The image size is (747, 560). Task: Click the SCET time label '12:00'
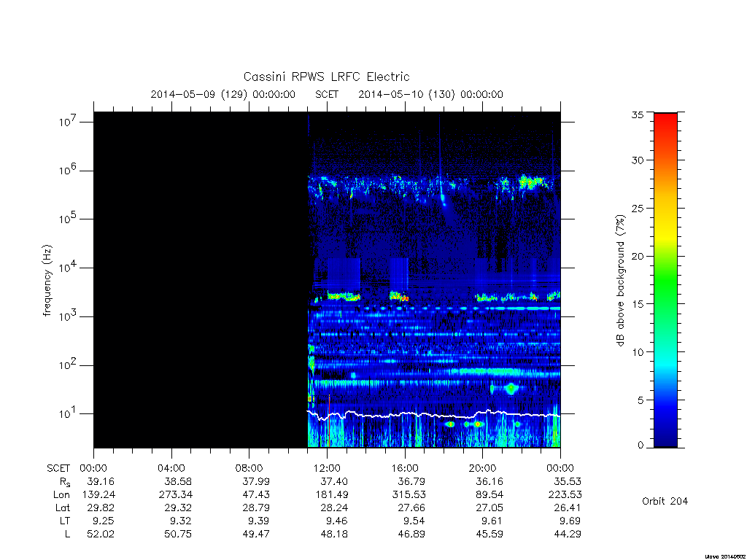tap(327, 468)
